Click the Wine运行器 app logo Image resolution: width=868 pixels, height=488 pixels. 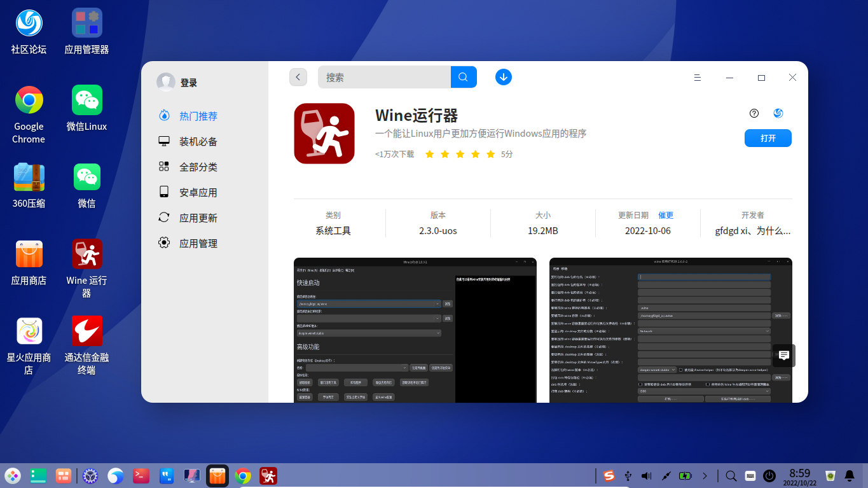pyautogui.click(x=324, y=134)
